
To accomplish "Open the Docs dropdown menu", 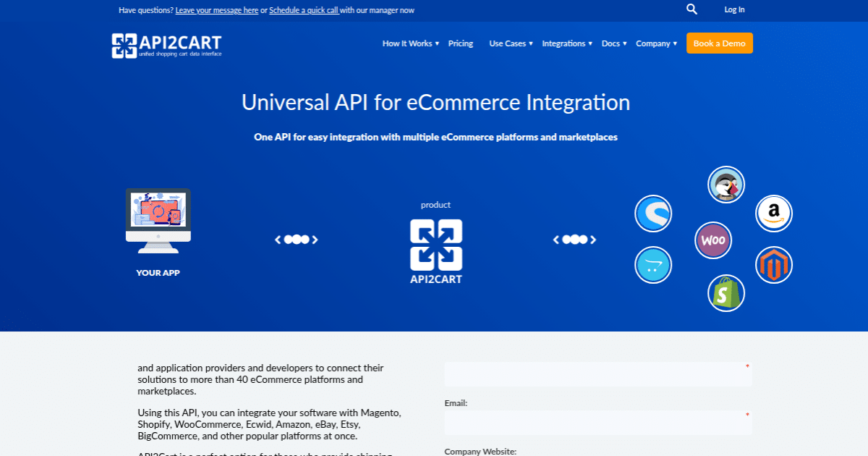I will pyautogui.click(x=614, y=43).
